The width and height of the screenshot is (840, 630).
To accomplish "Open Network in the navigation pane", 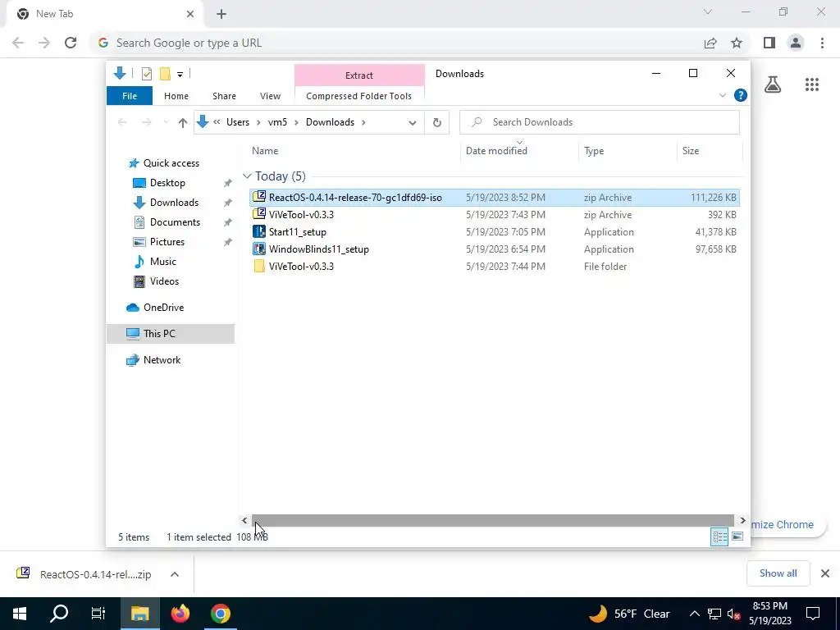I will (162, 360).
